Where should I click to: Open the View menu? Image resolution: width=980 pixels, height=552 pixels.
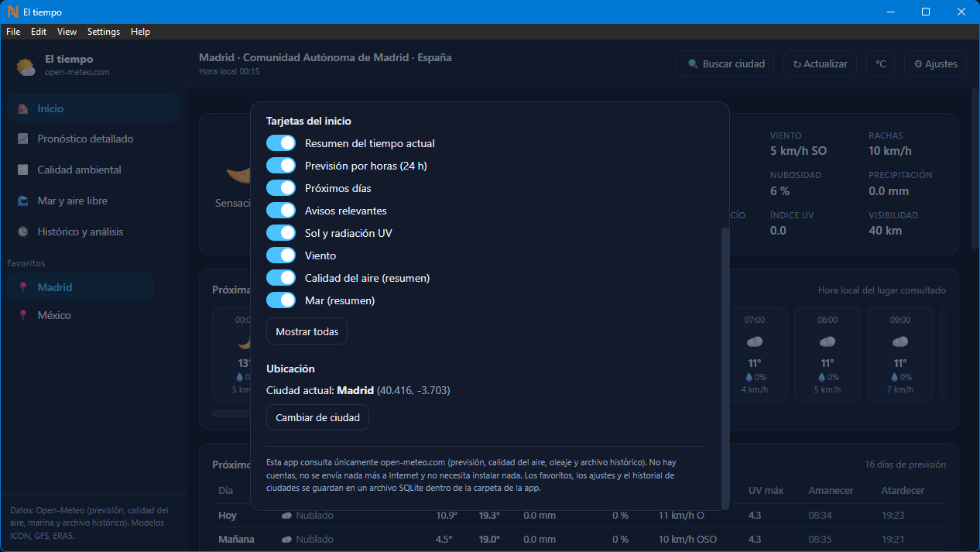pos(67,32)
